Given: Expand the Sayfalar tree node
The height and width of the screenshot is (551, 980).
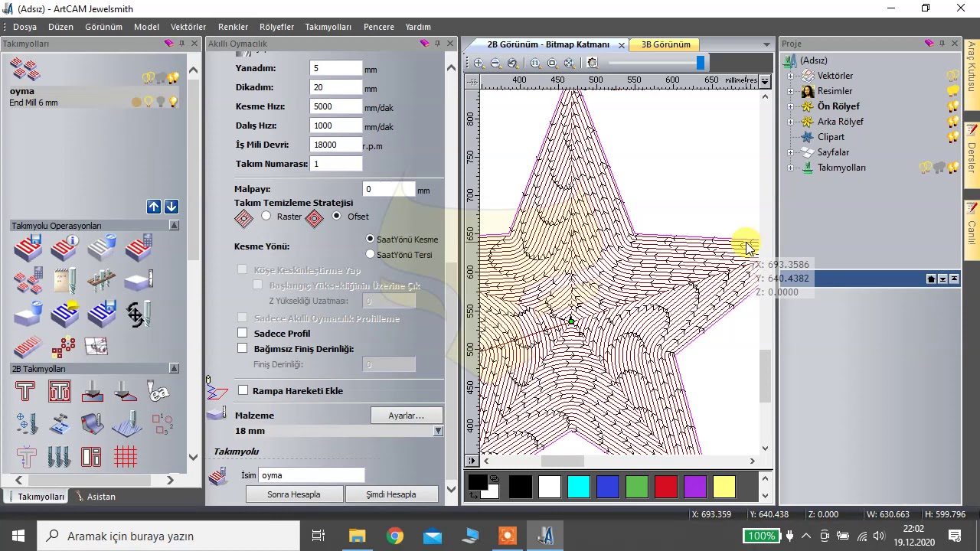Looking at the screenshot, I should (790, 152).
